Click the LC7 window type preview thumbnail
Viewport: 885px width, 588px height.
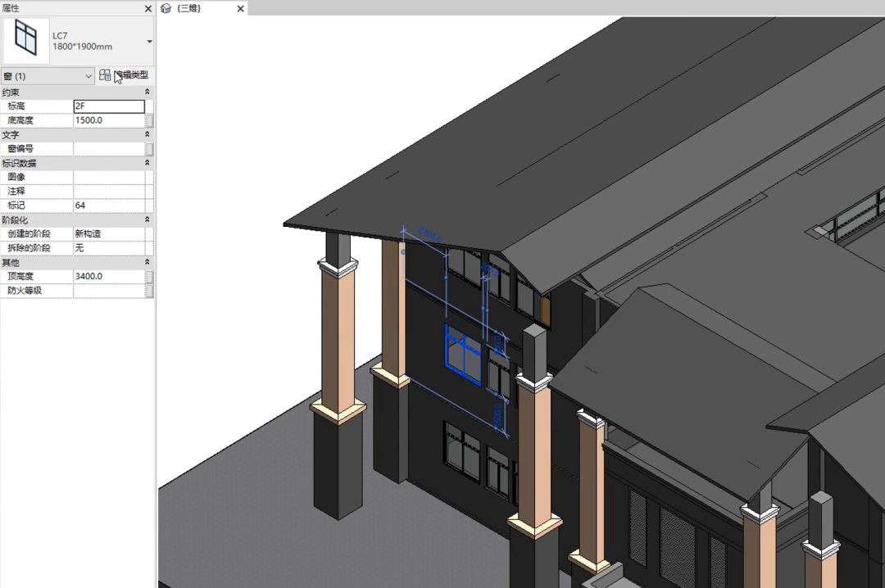coord(25,41)
